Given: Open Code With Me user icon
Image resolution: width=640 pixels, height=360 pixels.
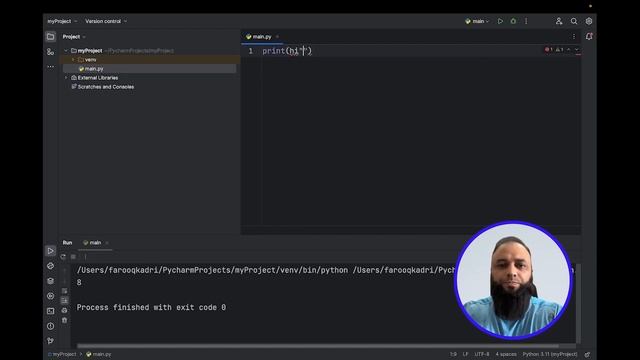Looking at the screenshot, I should coord(559,21).
